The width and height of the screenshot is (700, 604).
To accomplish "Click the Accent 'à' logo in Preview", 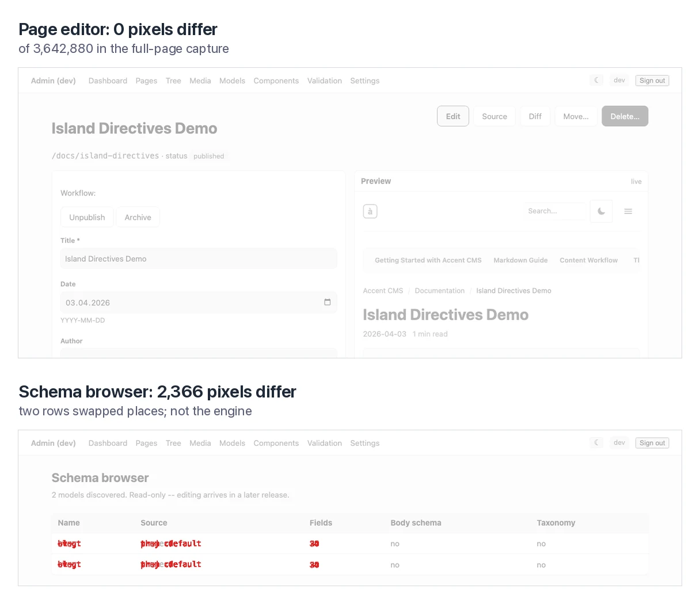I will click(x=370, y=211).
